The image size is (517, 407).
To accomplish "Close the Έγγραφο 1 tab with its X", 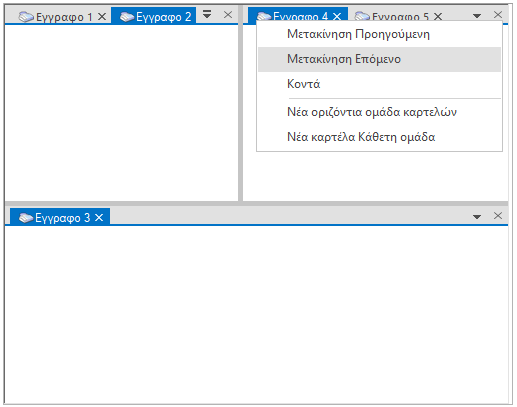I will click(x=102, y=16).
